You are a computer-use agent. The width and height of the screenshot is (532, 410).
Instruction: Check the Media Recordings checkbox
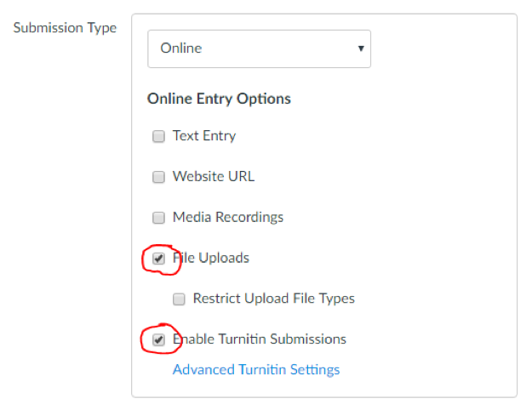coord(158,218)
